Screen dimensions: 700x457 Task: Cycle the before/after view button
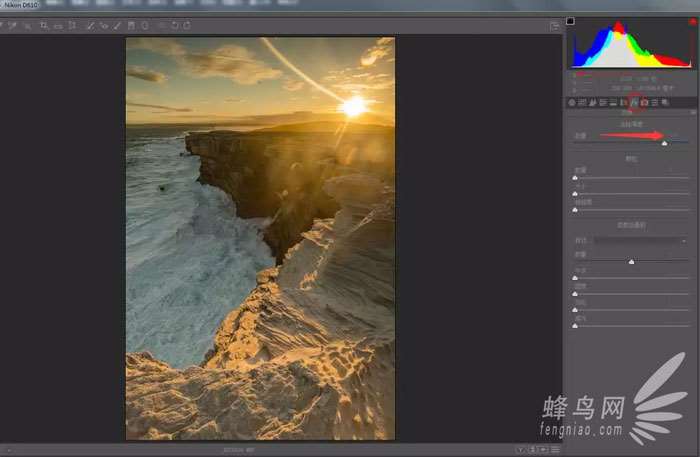pos(521,450)
